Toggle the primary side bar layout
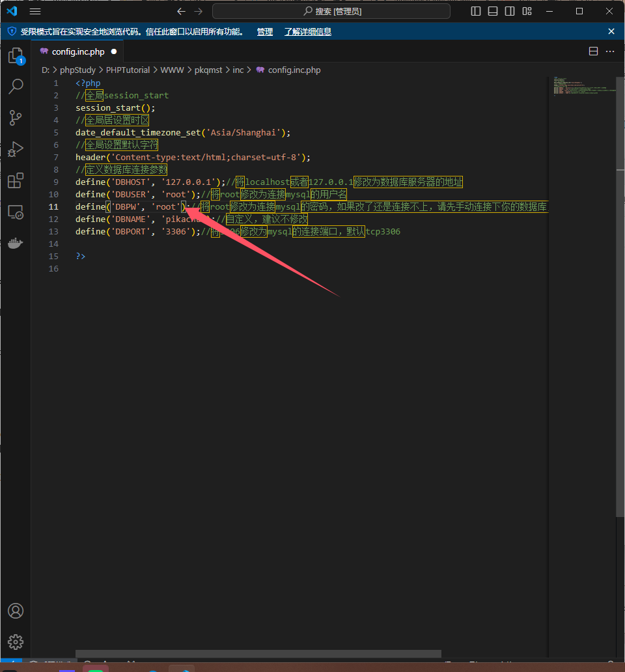The image size is (625, 672). click(476, 11)
